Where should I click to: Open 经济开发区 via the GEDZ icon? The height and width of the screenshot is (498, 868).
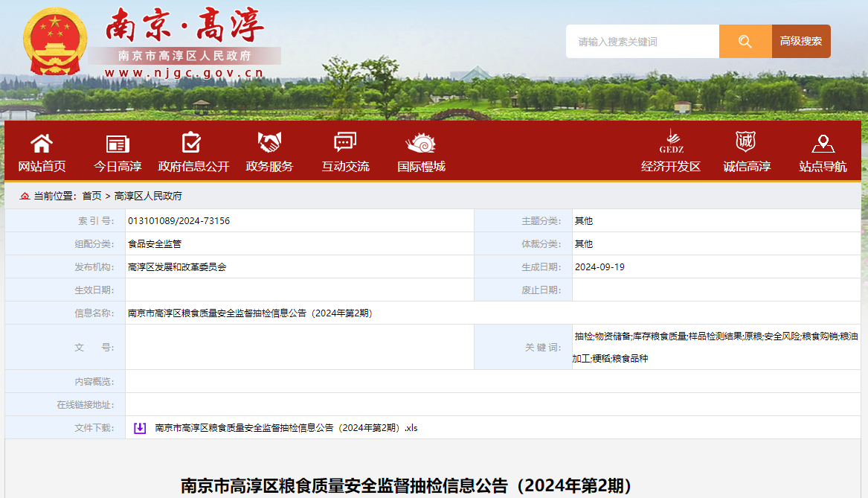[x=672, y=143]
